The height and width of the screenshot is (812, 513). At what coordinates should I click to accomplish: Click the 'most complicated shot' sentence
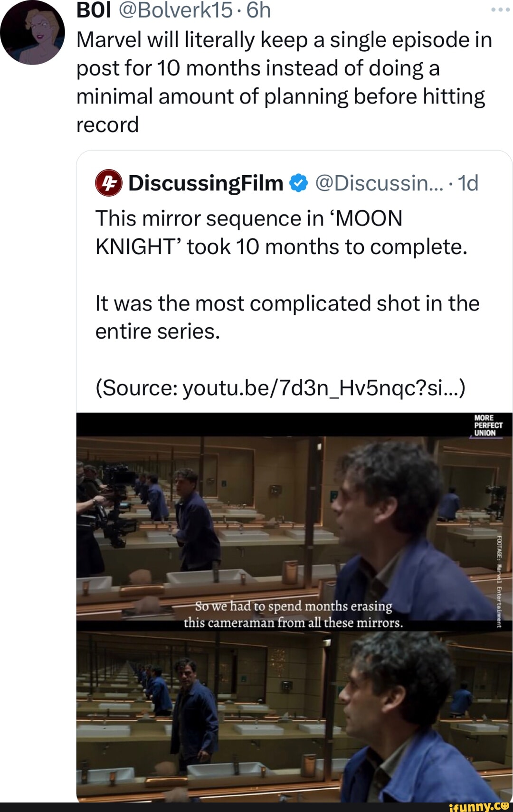(x=287, y=317)
